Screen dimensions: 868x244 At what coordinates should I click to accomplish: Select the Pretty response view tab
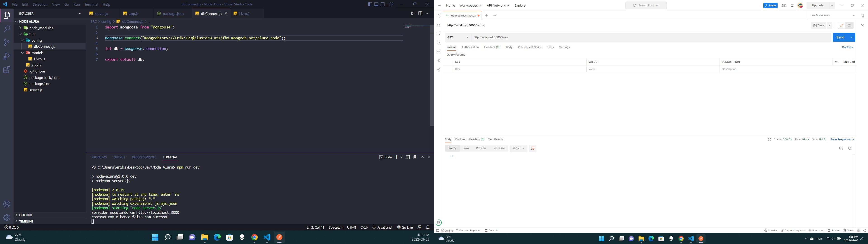[452, 148]
